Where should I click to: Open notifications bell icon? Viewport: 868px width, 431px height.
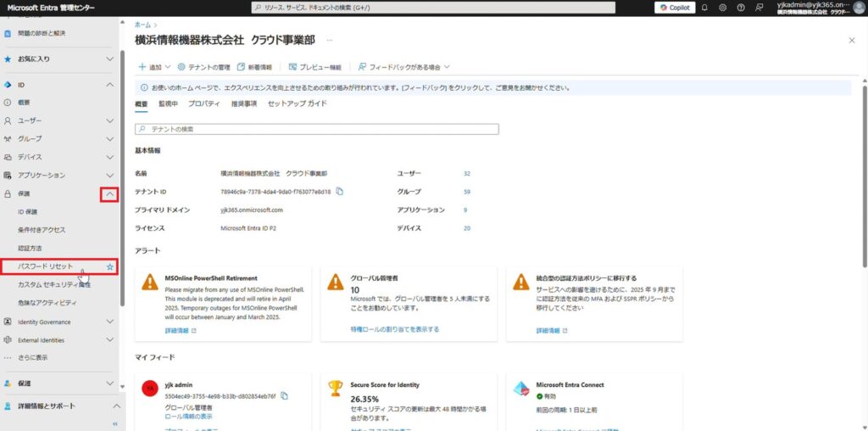coord(704,8)
